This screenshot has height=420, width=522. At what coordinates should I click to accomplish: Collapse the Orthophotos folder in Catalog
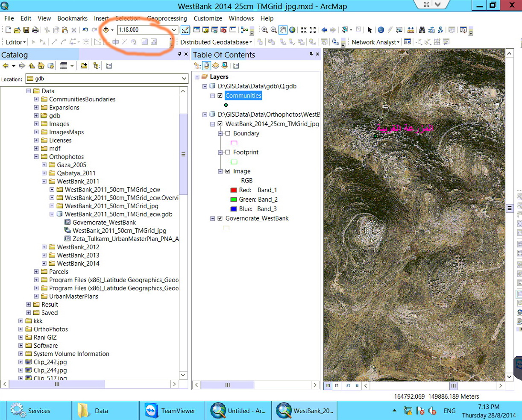pyautogui.click(x=36, y=157)
